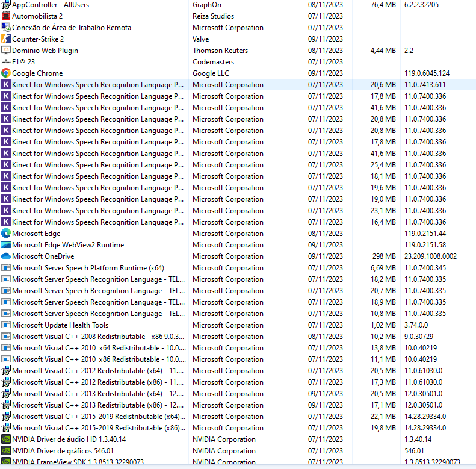Select the 'Automobilista 2' program name
This screenshot has height=469, width=476.
[x=37, y=16]
